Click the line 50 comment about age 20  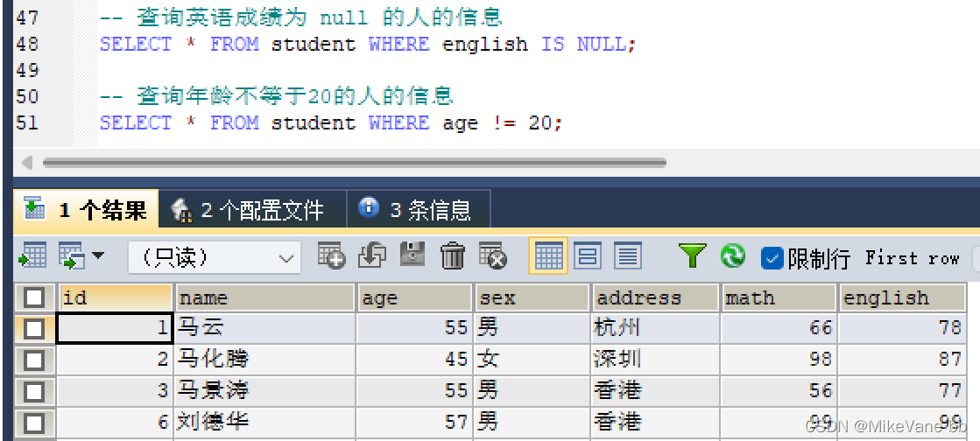[x=276, y=96]
